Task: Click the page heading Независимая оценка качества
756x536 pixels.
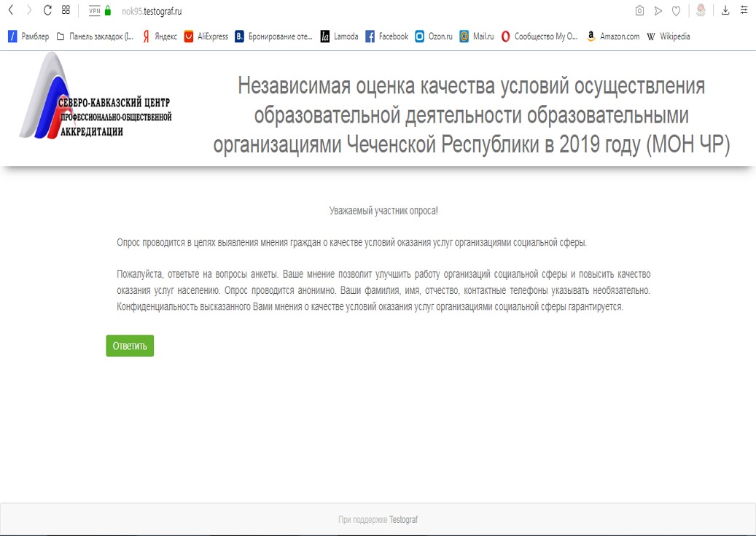Action: tap(472, 114)
